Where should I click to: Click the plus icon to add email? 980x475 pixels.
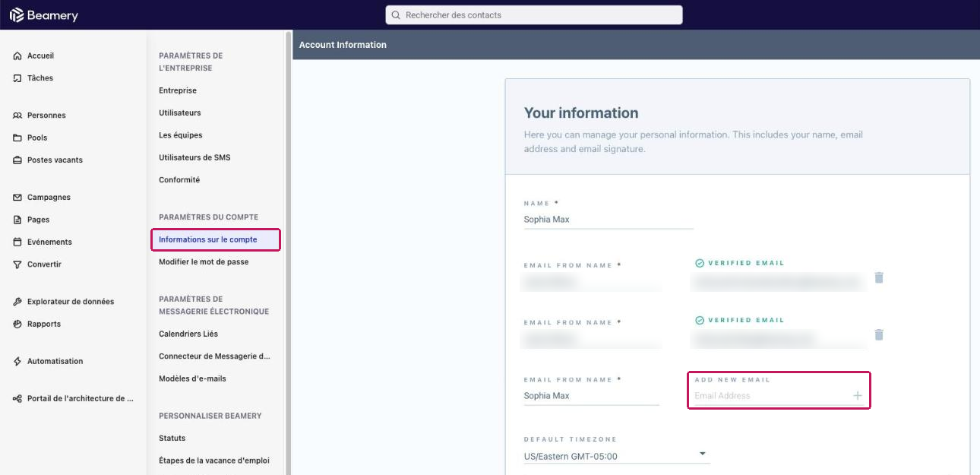tap(858, 396)
